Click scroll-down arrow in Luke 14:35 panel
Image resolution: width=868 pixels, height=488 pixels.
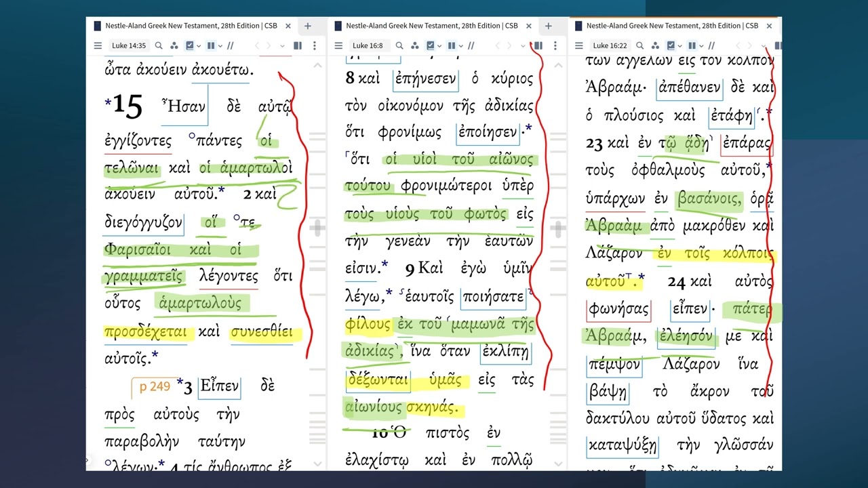317,464
